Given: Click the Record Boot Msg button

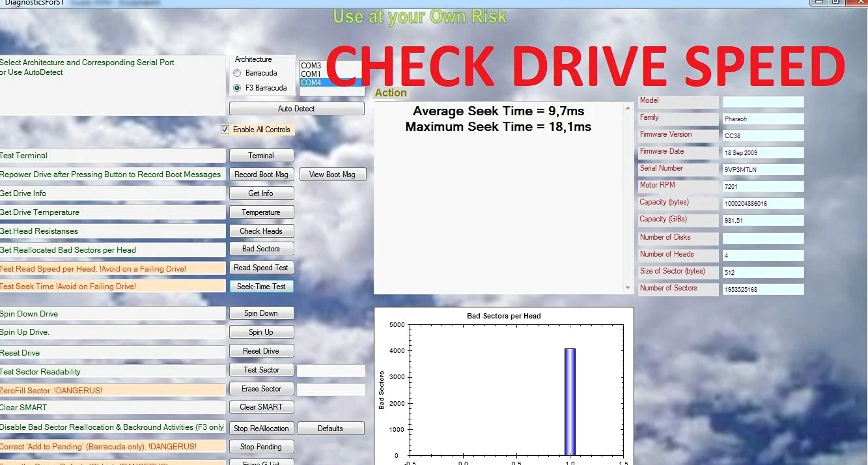Looking at the screenshot, I should [x=261, y=175].
